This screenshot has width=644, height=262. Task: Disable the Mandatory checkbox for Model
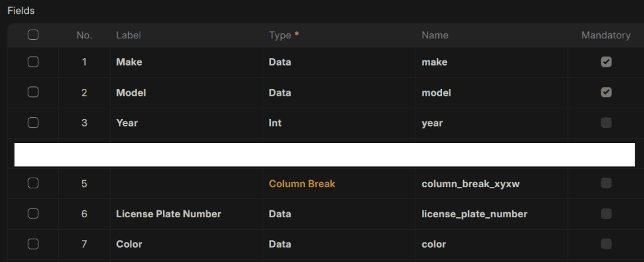[x=606, y=92]
